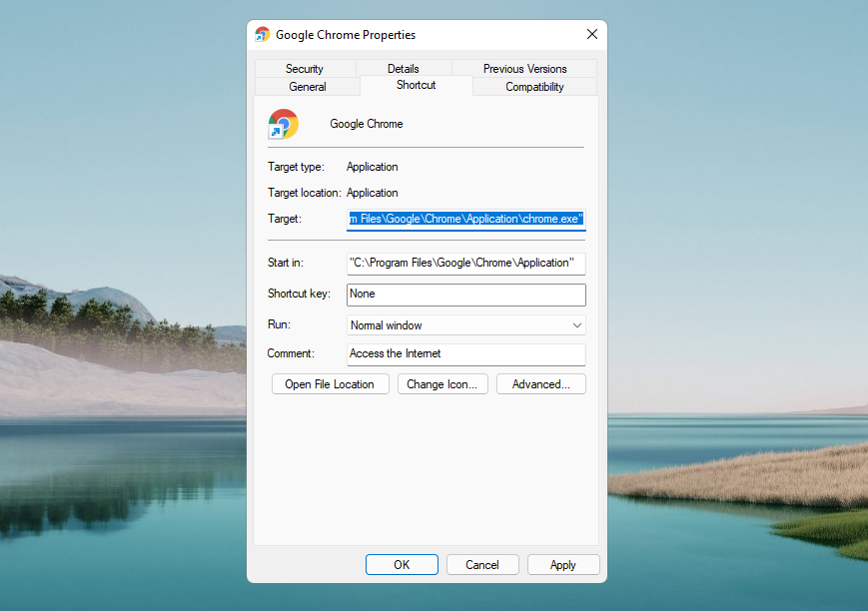This screenshot has width=868, height=611.
Task: Click the Google Chrome name label
Action: click(367, 124)
